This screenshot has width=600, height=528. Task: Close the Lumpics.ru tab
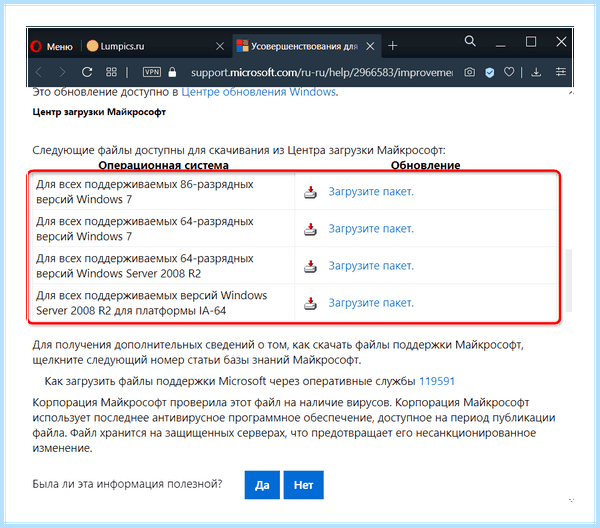[x=220, y=46]
